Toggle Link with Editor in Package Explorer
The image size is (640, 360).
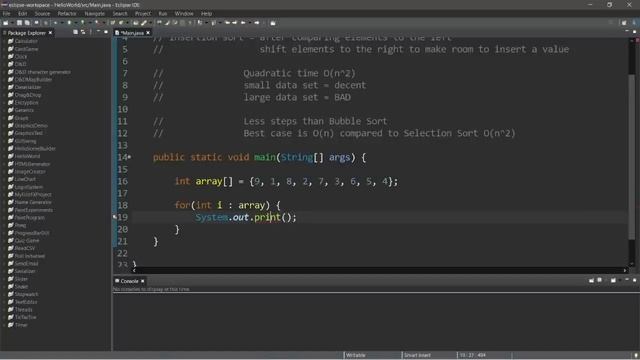pyautogui.click(x=83, y=32)
